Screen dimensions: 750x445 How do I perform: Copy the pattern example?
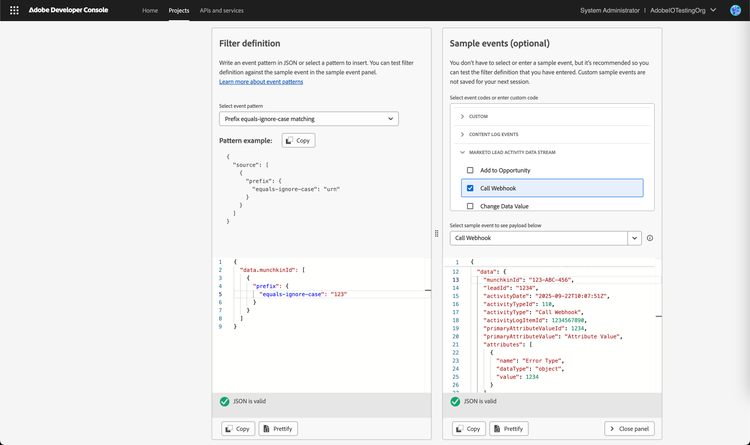(x=297, y=140)
